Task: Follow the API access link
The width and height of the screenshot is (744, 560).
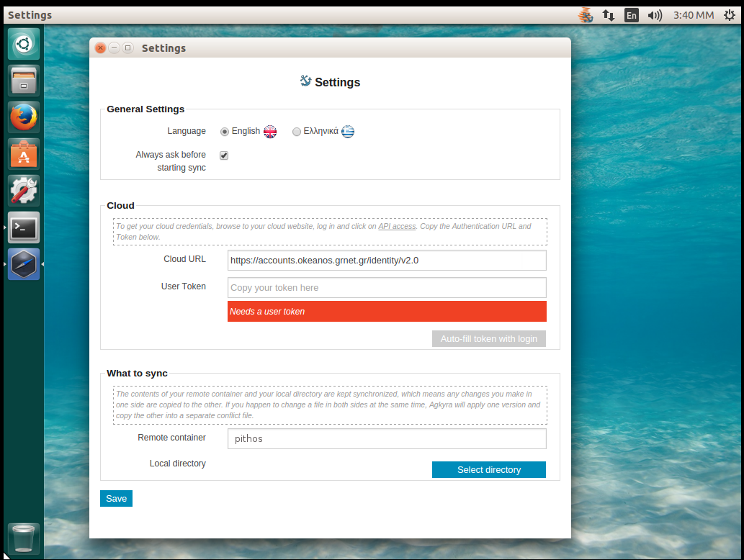Action: click(x=397, y=225)
